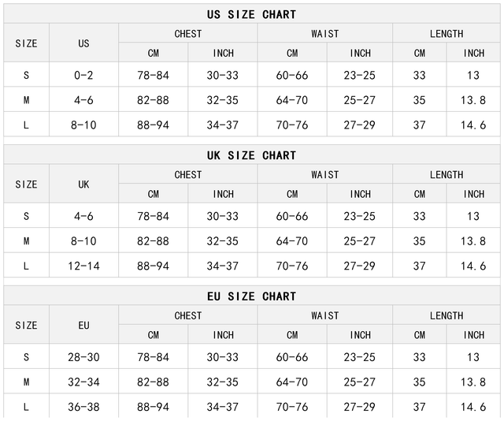
Task: Select the EU 28-30 size cell
Action: 83,357
